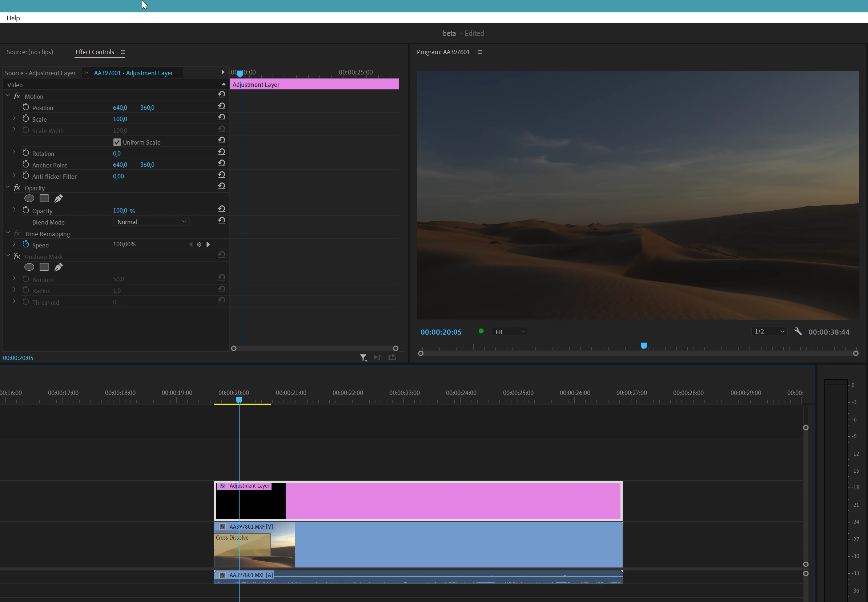Select the Opacity pen mask tool
This screenshot has width=868, height=602.
(59, 198)
